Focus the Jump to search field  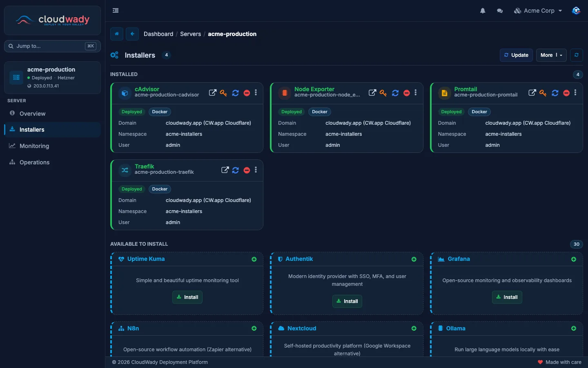click(52, 46)
